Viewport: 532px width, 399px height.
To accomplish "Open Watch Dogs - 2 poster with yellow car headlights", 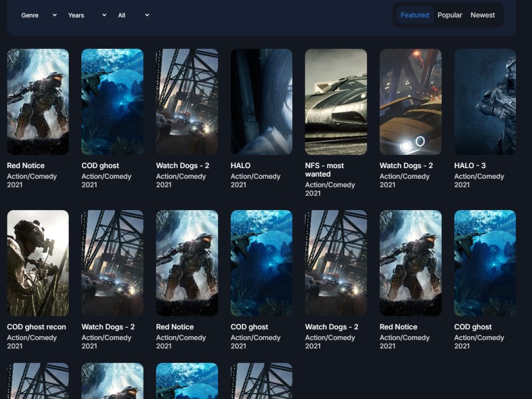I will coord(411,102).
